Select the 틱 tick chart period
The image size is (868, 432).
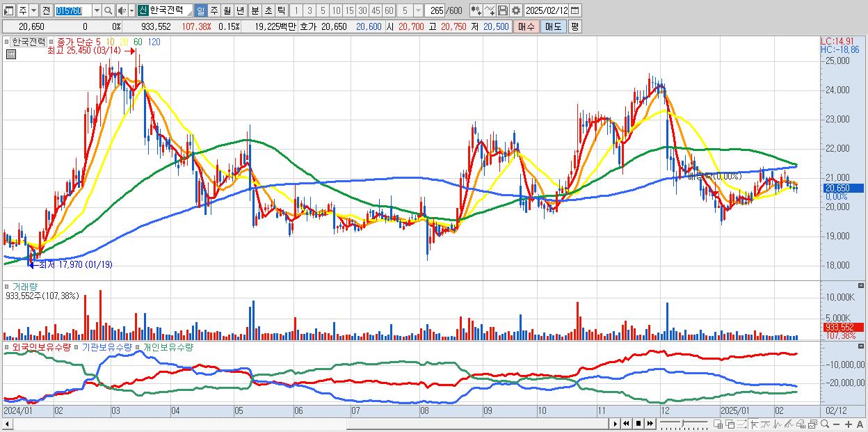click(x=281, y=10)
